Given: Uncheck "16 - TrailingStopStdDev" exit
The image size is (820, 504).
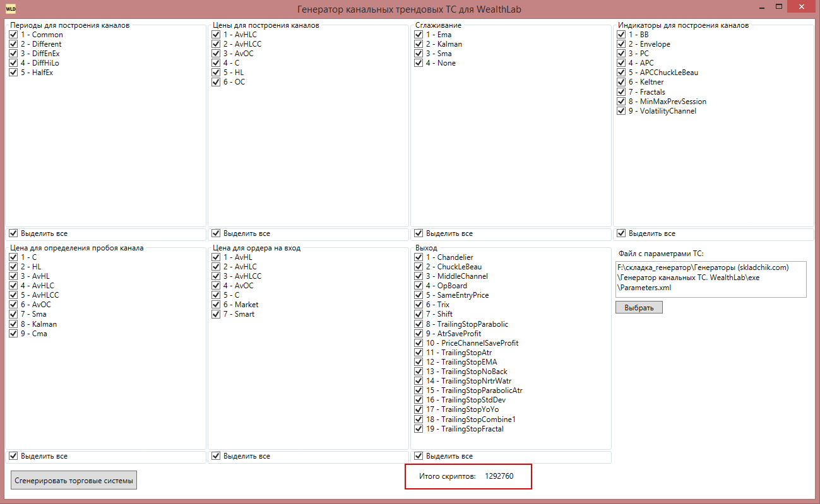Looking at the screenshot, I should [419, 400].
